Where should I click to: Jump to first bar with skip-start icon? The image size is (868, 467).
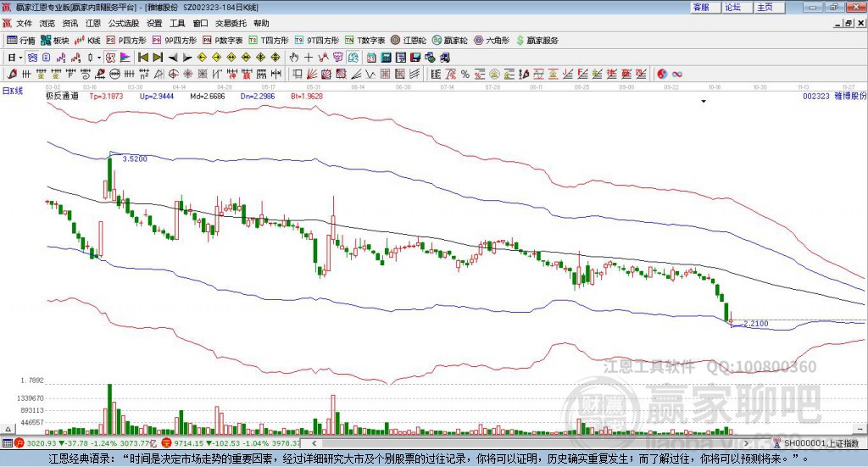142,58
